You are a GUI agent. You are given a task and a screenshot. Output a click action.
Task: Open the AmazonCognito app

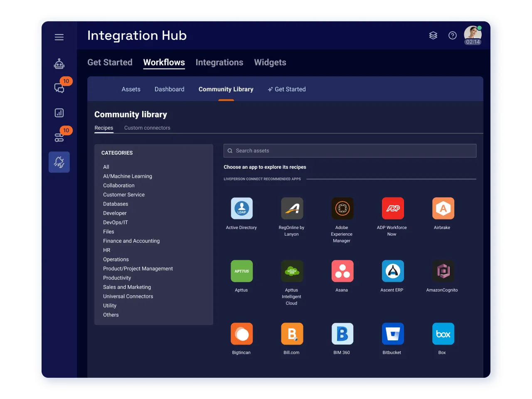point(443,271)
